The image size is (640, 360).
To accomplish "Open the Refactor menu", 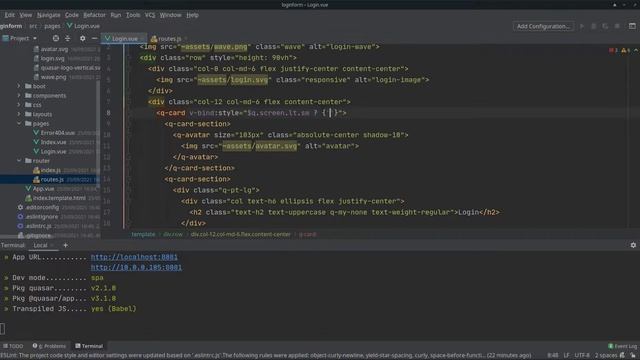I will [94, 15].
